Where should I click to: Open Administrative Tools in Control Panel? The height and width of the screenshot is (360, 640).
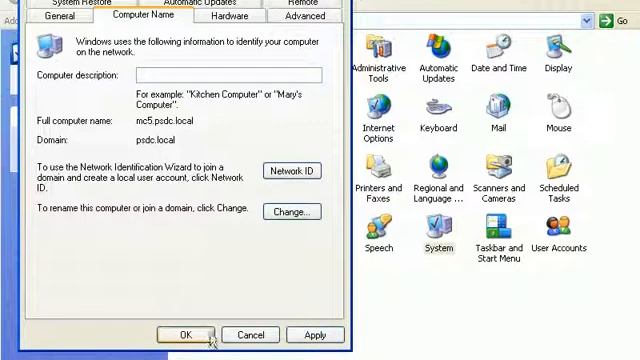[x=378, y=59]
